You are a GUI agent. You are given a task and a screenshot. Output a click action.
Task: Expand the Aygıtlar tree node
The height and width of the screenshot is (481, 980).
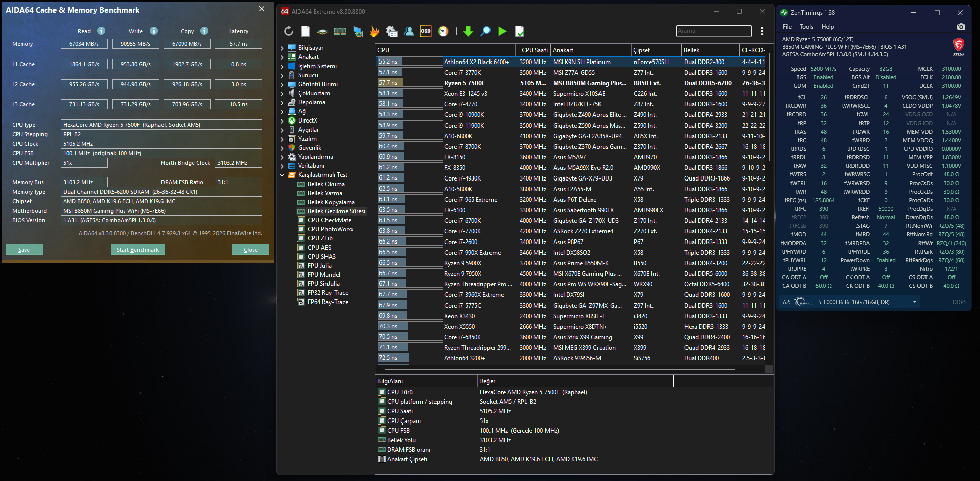pyautogui.click(x=282, y=130)
